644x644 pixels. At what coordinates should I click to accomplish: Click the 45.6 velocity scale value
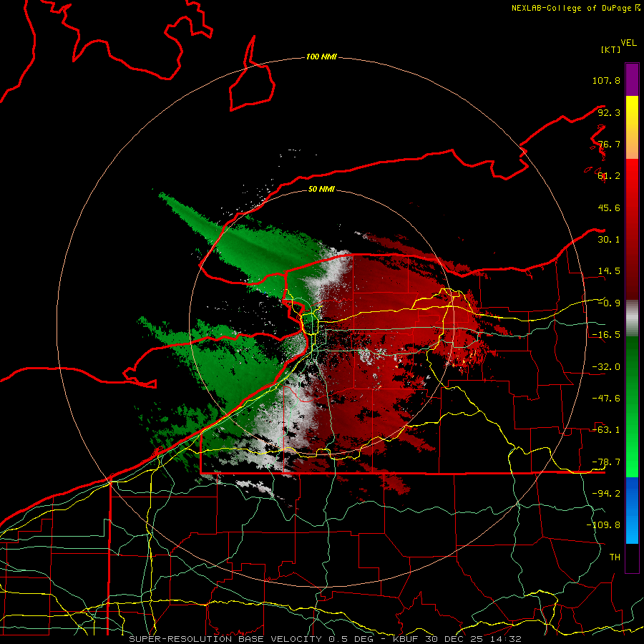coord(609,208)
